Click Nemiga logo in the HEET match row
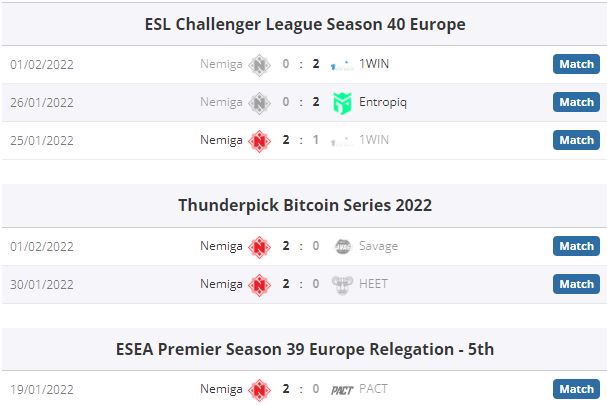Image resolution: width=607 pixels, height=405 pixels. pos(259,284)
